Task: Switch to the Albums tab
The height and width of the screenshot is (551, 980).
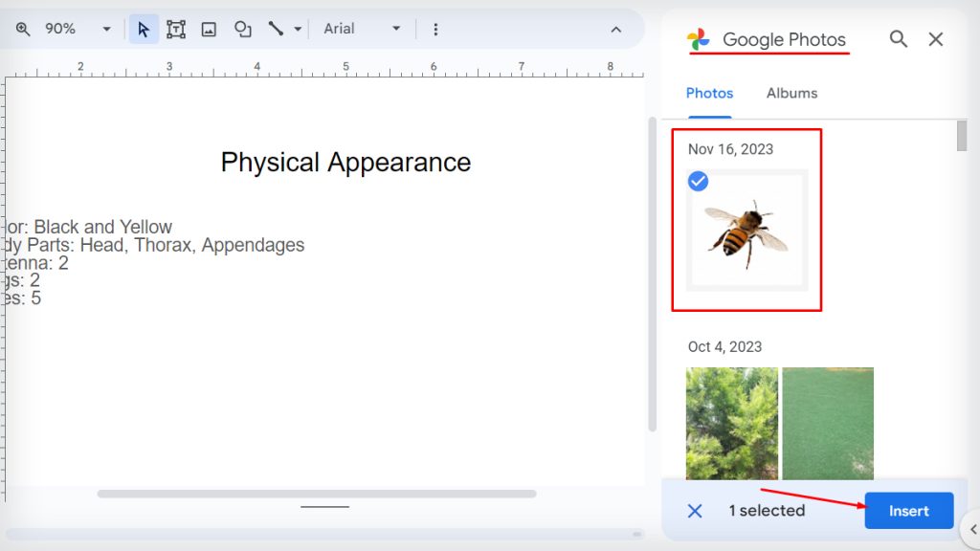Action: (x=791, y=93)
